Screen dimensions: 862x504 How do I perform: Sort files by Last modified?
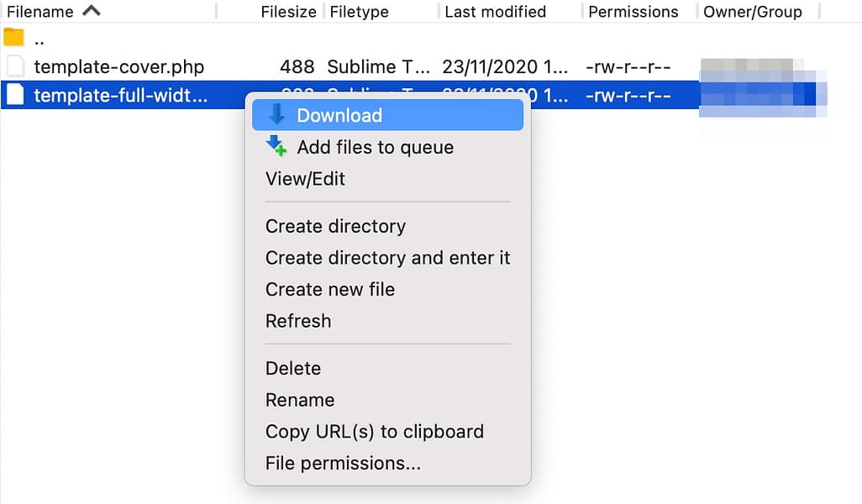494,11
